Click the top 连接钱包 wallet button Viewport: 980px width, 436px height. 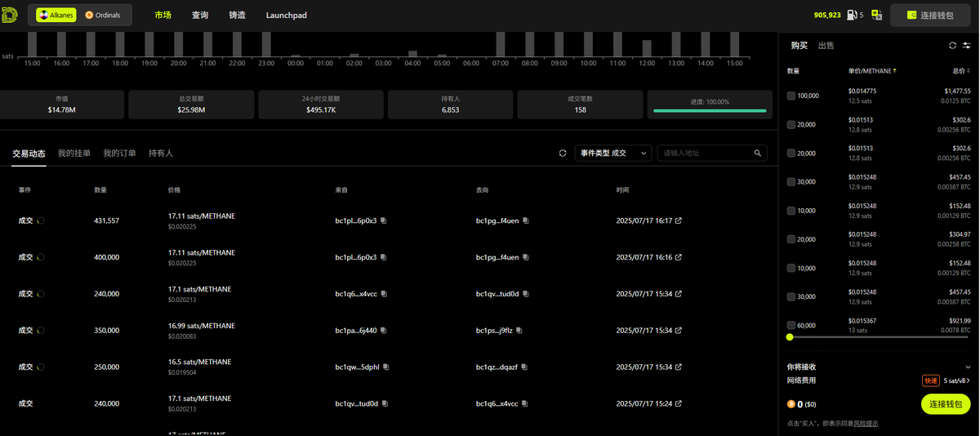click(930, 15)
